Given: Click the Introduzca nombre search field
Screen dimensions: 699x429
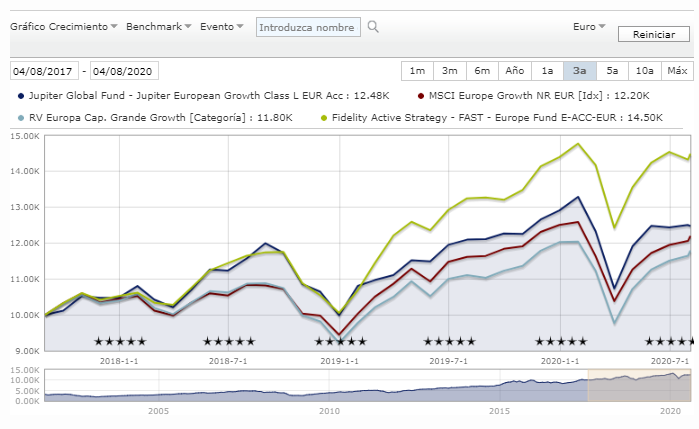Looking at the screenshot, I should click(x=308, y=27).
